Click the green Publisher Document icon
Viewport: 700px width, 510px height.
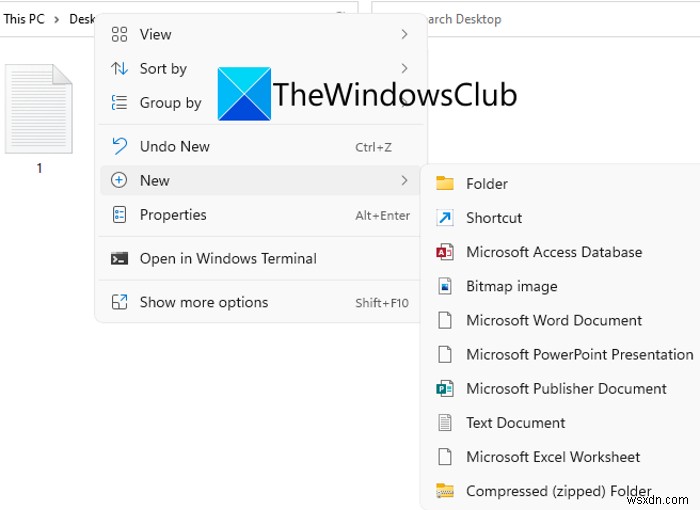tap(445, 389)
